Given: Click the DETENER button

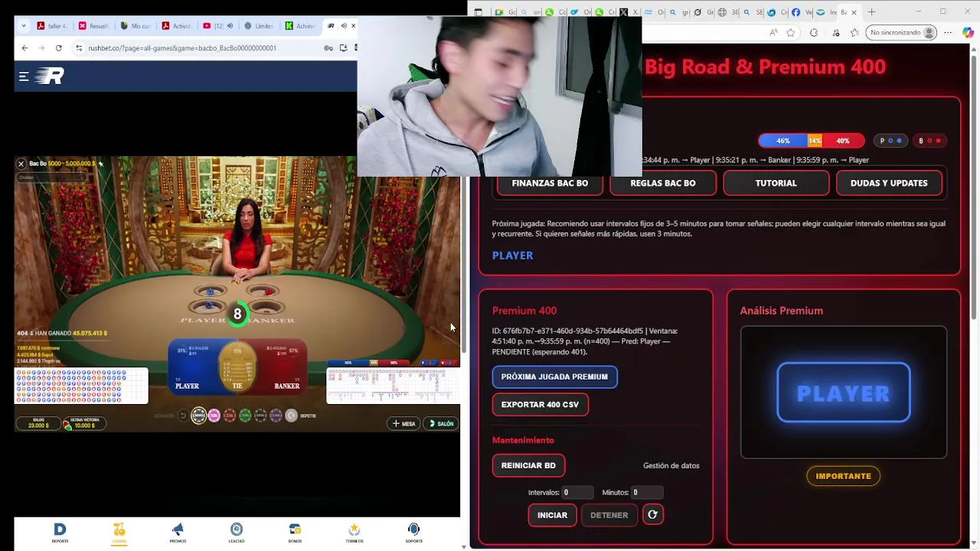Looking at the screenshot, I should [609, 515].
